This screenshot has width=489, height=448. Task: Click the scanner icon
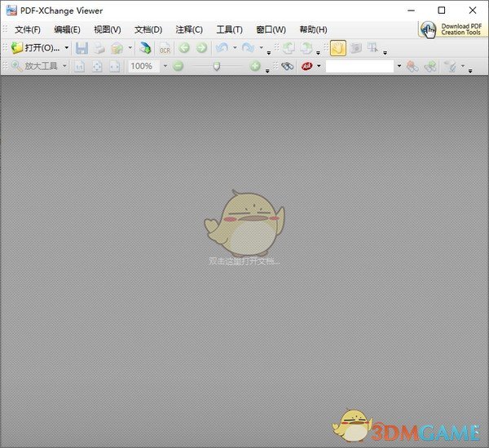tap(145, 48)
